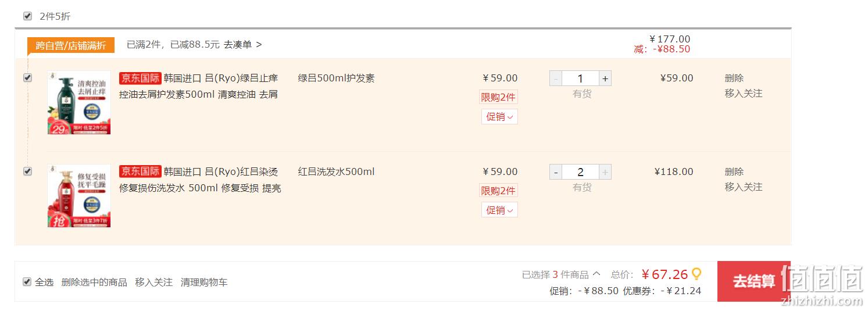Increase quantity of green Ryo conditioner
Image resolution: width=868 pixels, height=311 pixels.
(x=605, y=78)
